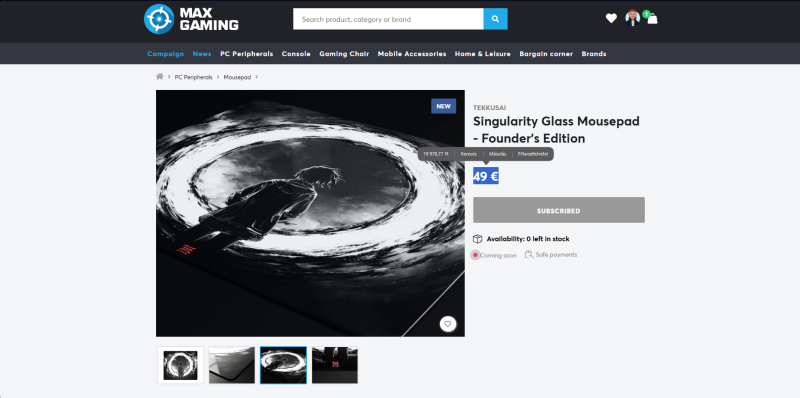800x398 pixels.
Task: Click 'Availability: 0 left in stock' text
Action: (x=528, y=239)
